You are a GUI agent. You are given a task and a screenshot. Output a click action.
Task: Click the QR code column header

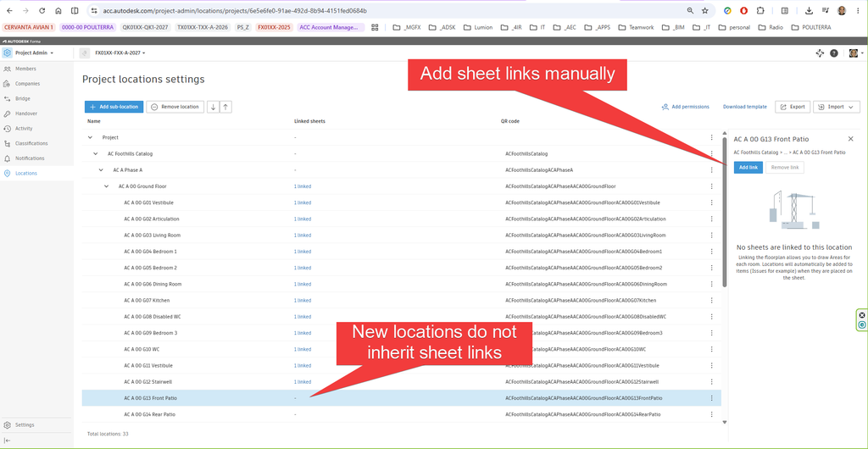point(509,121)
